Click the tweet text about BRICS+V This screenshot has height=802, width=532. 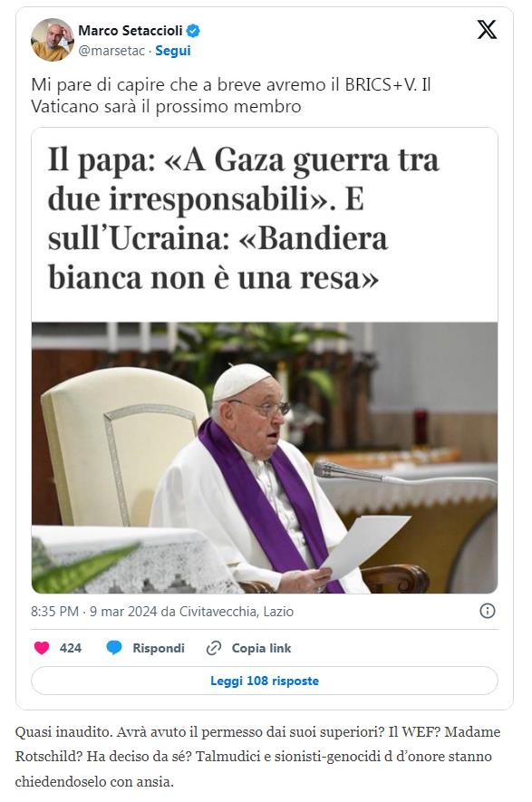231,95
